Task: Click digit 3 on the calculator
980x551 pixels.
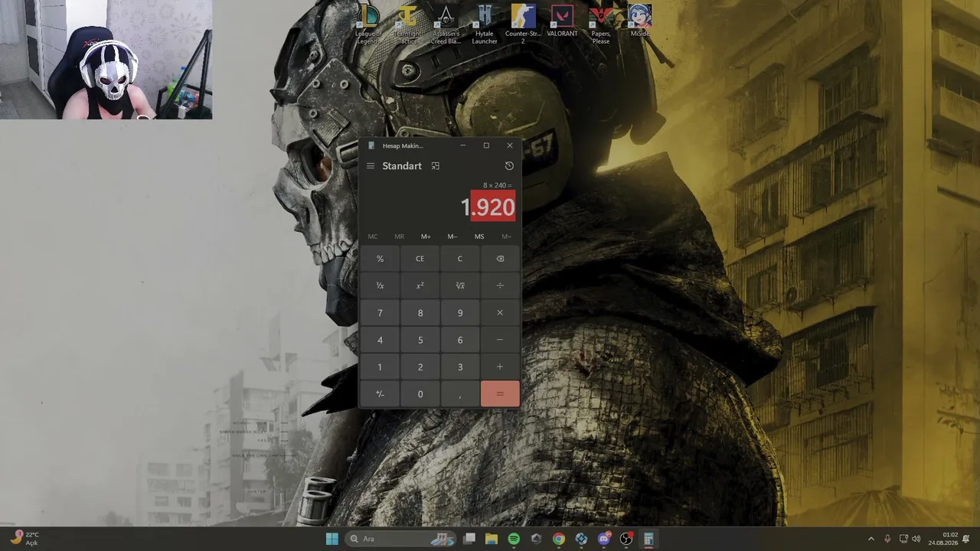Action: [x=460, y=367]
